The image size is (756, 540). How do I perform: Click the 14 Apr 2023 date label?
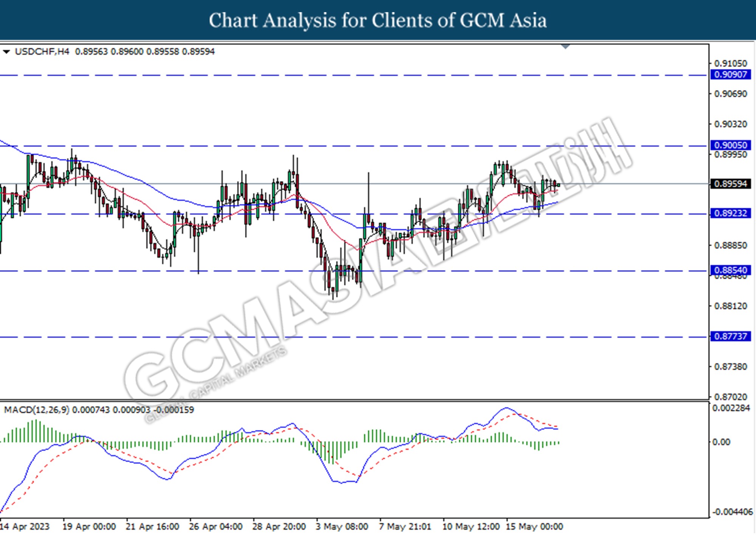click(25, 526)
